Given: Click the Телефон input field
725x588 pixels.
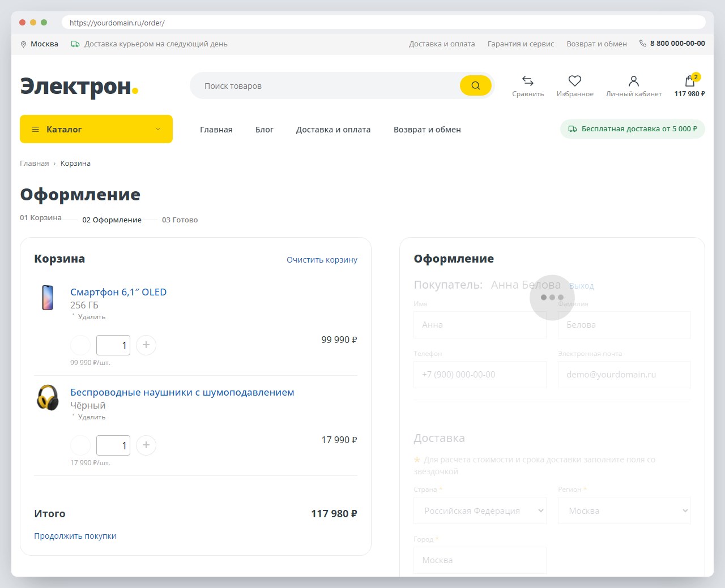Looking at the screenshot, I should coord(480,375).
